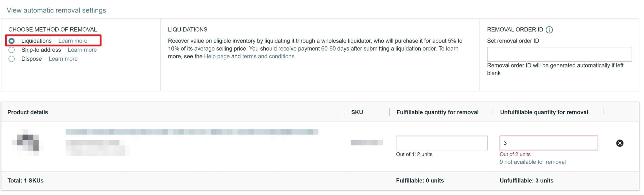Click the blurred product thumbnail image
The height and width of the screenshot is (195, 644).
click(x=28, y=143)
